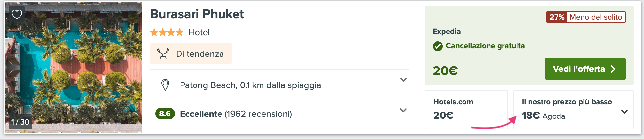Select the Agoda 18€ price offer
The image size is (644, 139).
coord(573,110)
